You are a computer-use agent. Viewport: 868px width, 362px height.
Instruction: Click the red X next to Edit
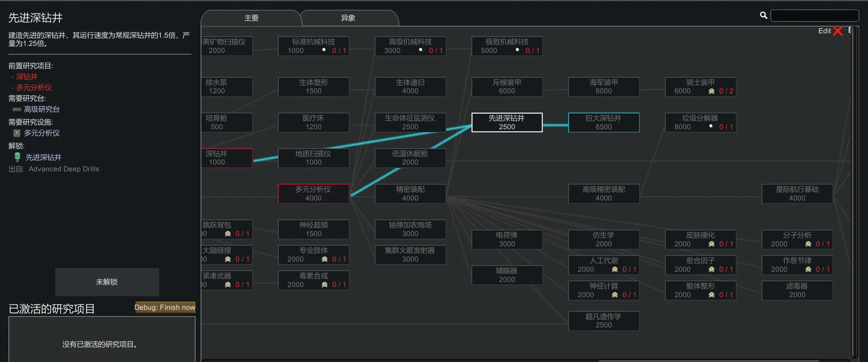[838, 31]
